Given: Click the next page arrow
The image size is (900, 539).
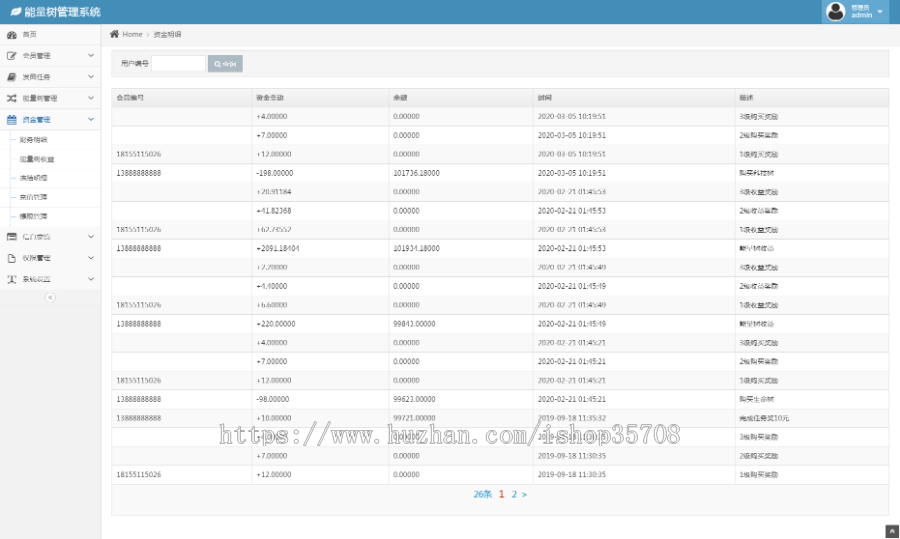Looking at the screenshot, I should 524,494.
